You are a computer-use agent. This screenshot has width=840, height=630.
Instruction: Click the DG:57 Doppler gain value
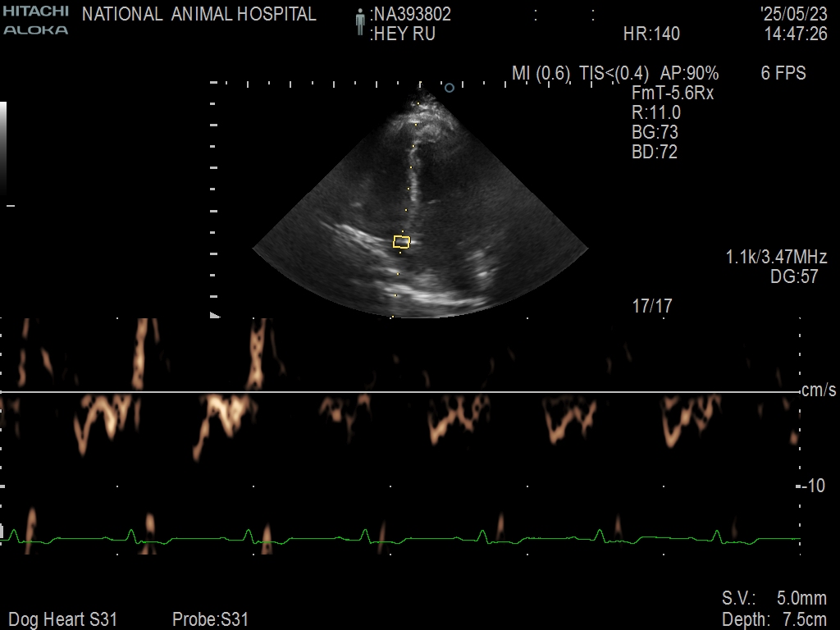click(x=794, y=277)
